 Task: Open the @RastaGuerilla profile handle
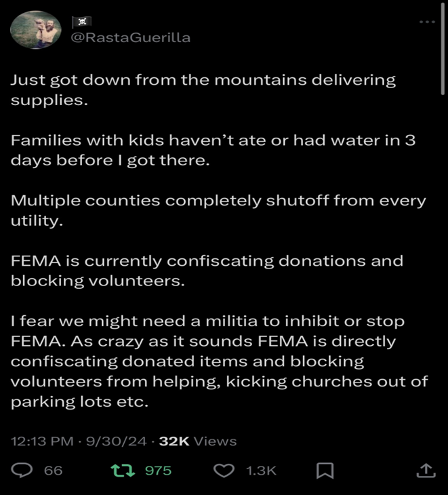pos(131,38)
